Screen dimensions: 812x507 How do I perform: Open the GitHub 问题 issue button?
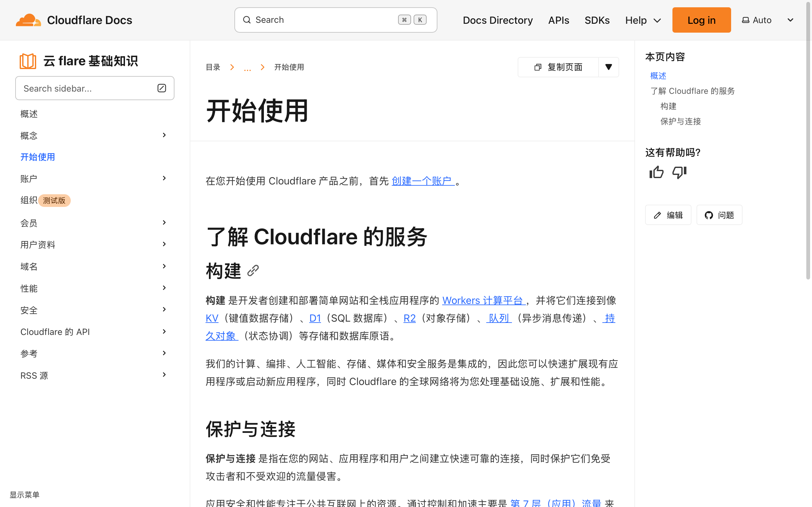pyautogui.click(x=719, y=215)
